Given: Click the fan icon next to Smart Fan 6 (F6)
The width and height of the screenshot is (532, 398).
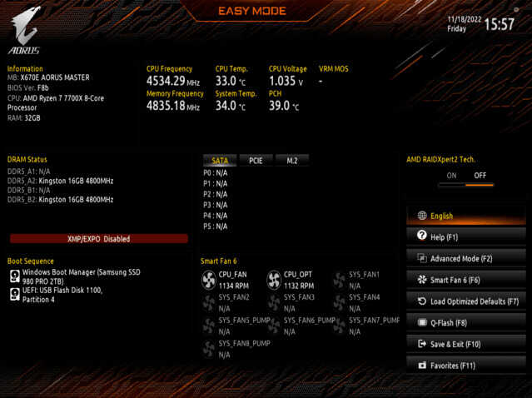Looking at the screenshot, I should click(x=422, y=280).
